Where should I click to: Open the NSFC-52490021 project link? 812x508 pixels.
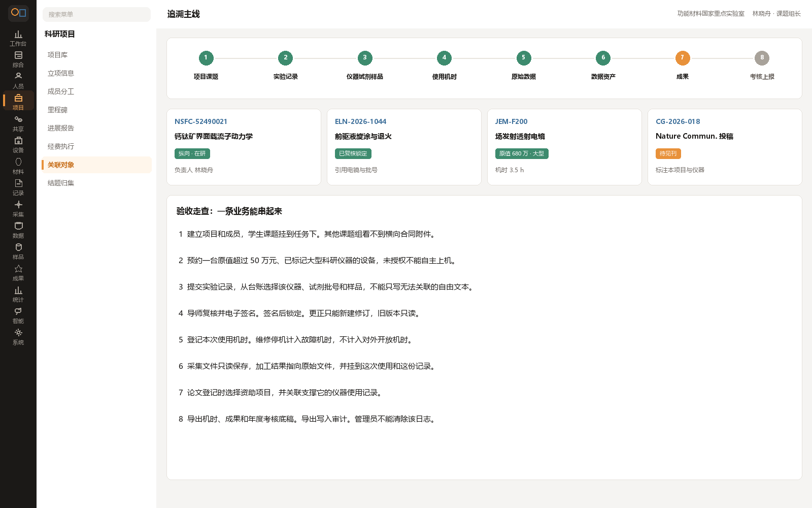coord(201,121)
